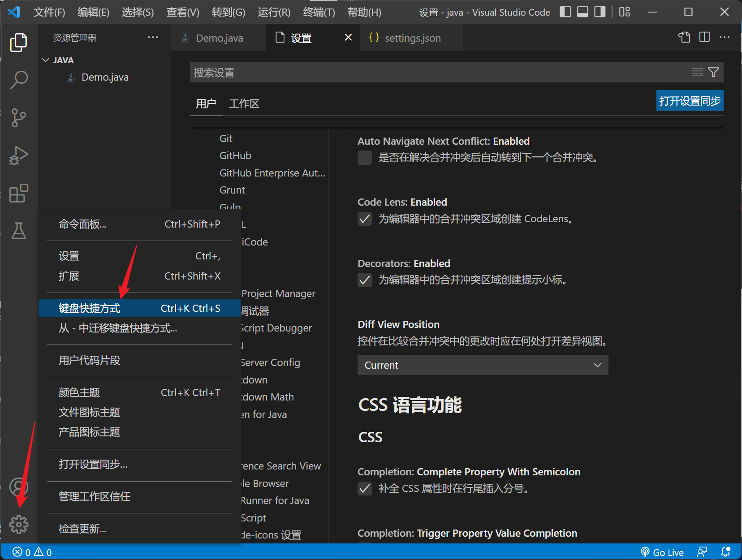Open Demo.java in the explorer tree
742x560 pixels.
click(105, 77)
